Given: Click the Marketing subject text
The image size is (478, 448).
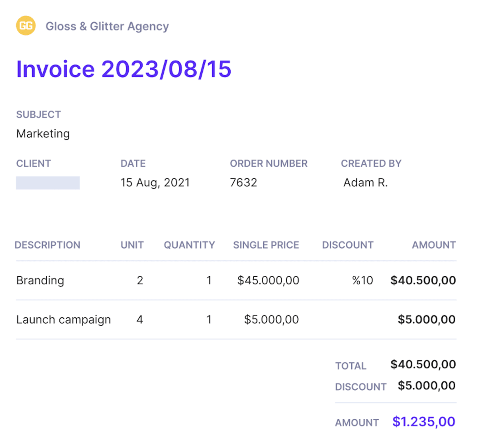Looking at the screenshot, I should coord(43,134).
